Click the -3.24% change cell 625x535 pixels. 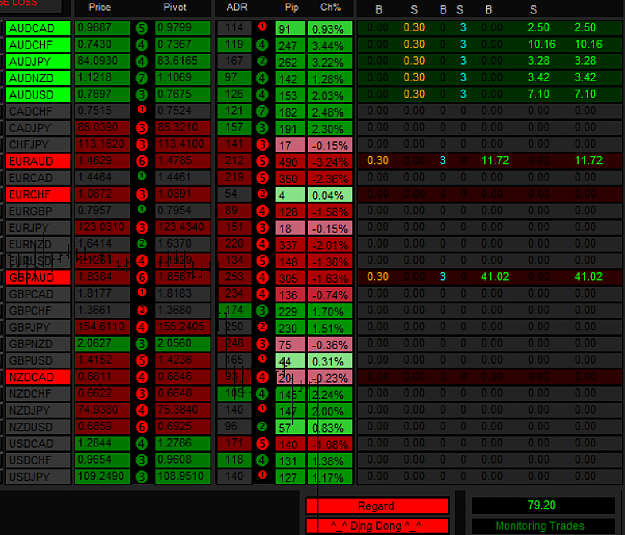(x=330, y=162)
